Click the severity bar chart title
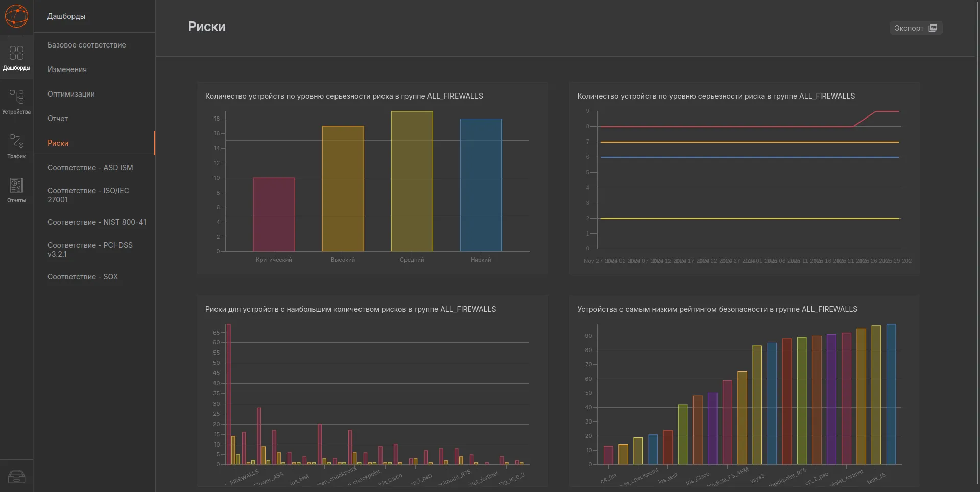Viewport: 980px width, 492px height. (344, 96)
